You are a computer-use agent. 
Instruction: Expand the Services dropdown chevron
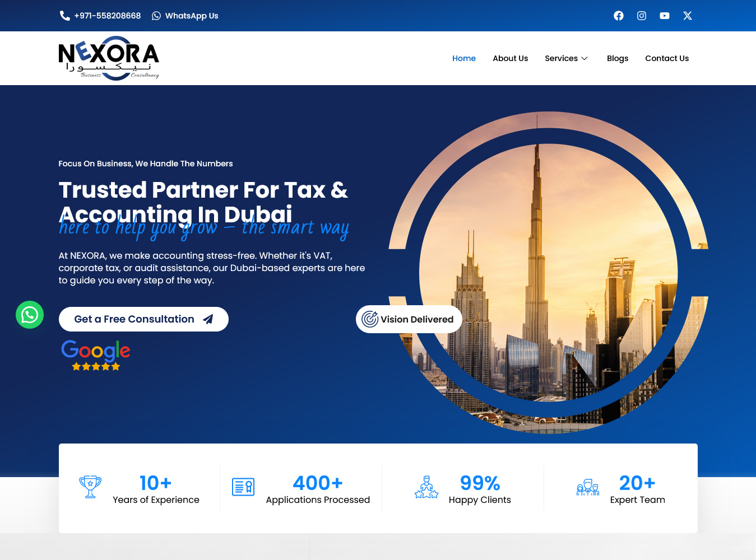(x=585, y=58)
